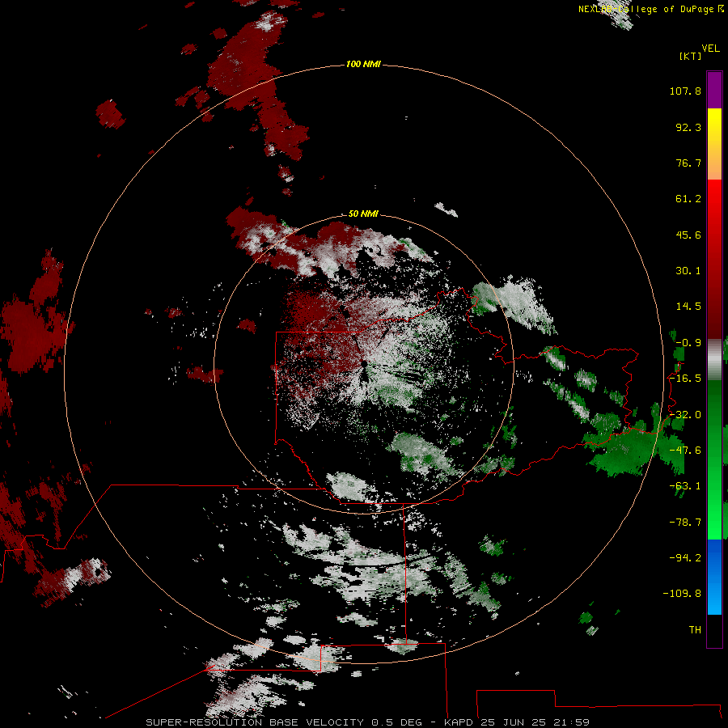Click the 61.2 velocity scale value
This screenshot has width=728, height=728.
688,199
